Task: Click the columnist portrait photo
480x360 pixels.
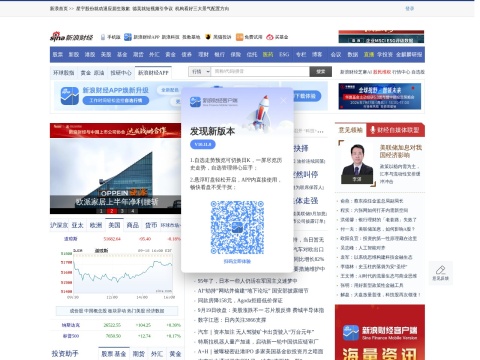Action: (x=357, y=164)
